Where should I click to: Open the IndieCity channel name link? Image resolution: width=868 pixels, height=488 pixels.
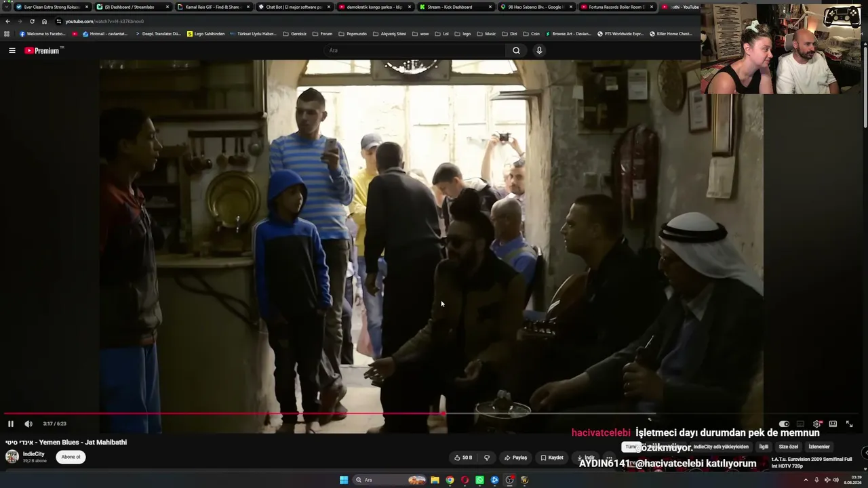tap(34, 454)
